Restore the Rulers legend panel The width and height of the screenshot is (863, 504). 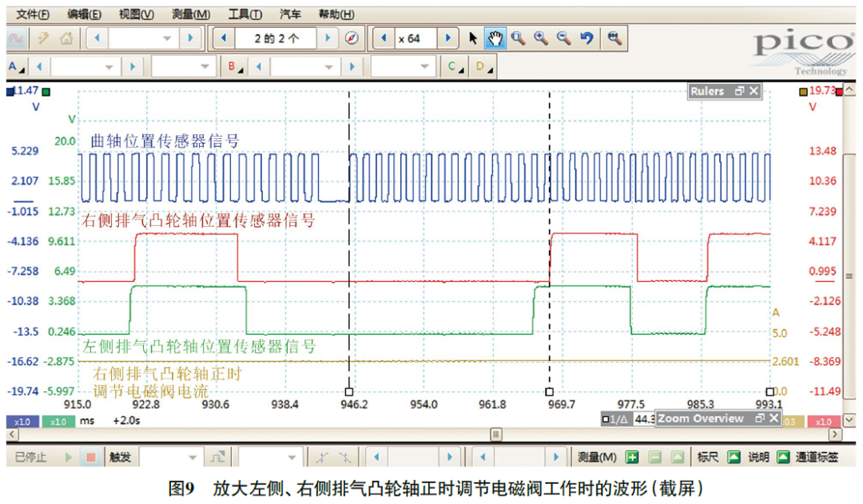[x=739, y=91]
